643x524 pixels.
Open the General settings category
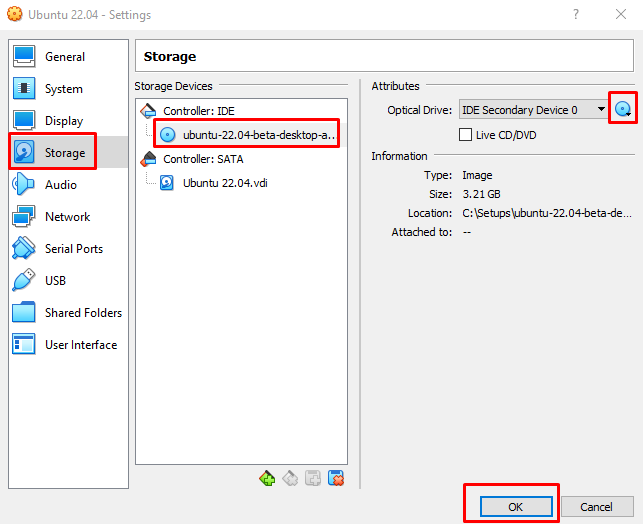tap(68, 57)
